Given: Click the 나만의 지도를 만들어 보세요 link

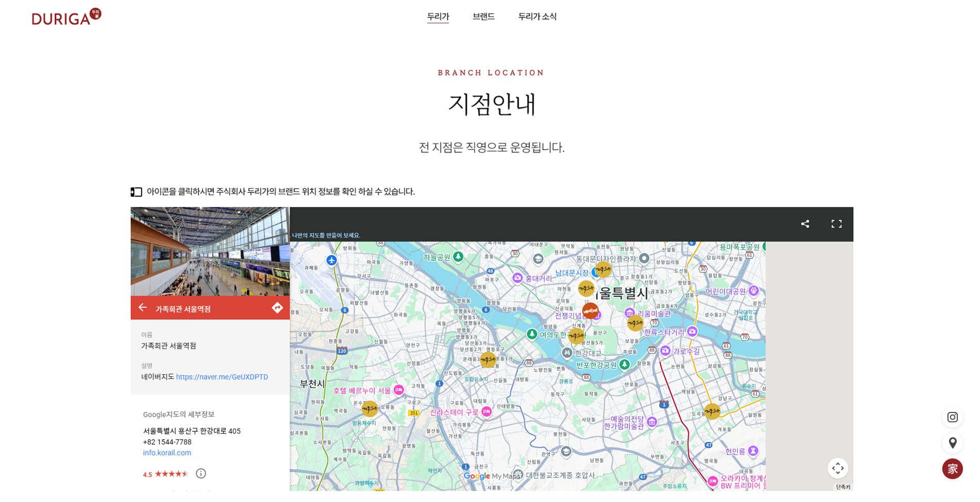Looking at the screenshot, I should point(326,235).
